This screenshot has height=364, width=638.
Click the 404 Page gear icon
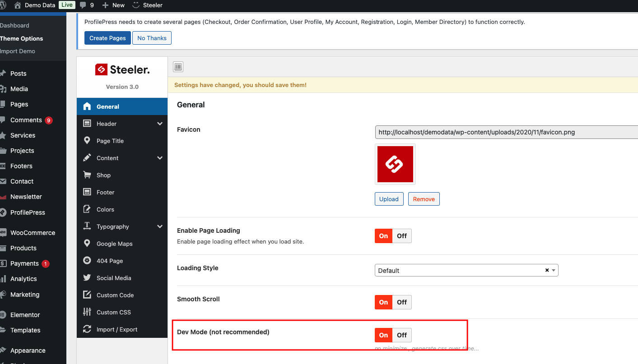87,261
